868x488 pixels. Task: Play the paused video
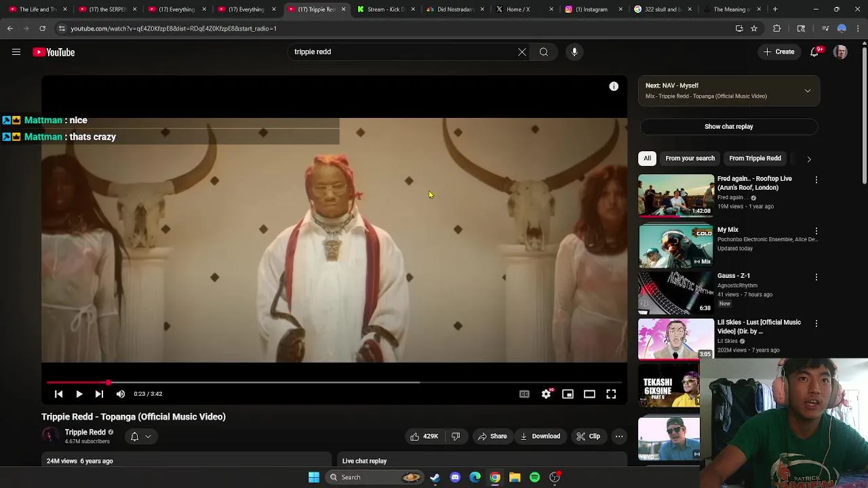(79, 394)
